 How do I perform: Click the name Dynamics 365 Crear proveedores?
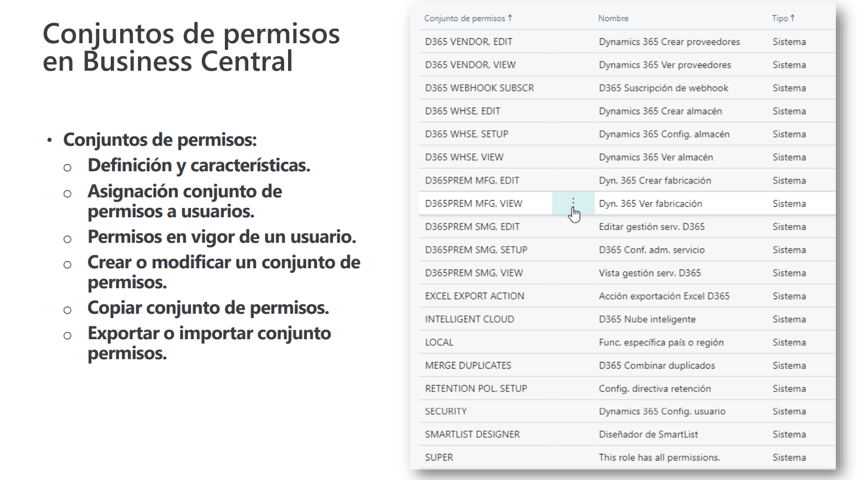(x=669, y=42)
